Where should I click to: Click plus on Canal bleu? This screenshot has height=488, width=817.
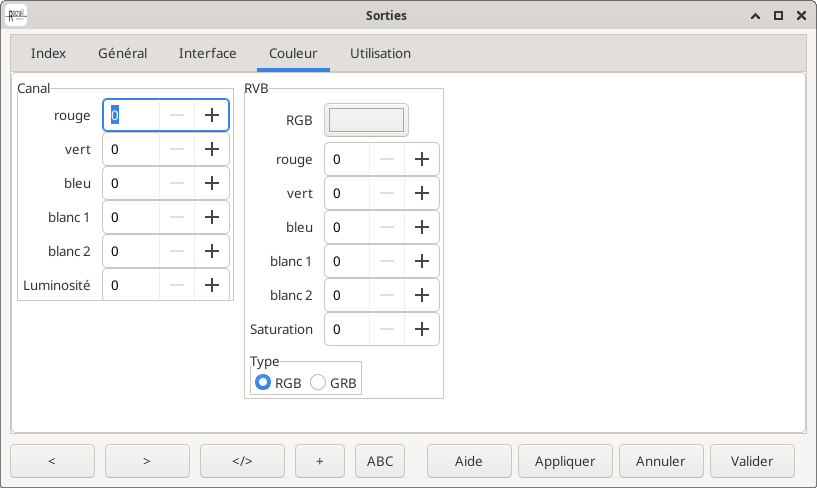click(x=211, y=183)
